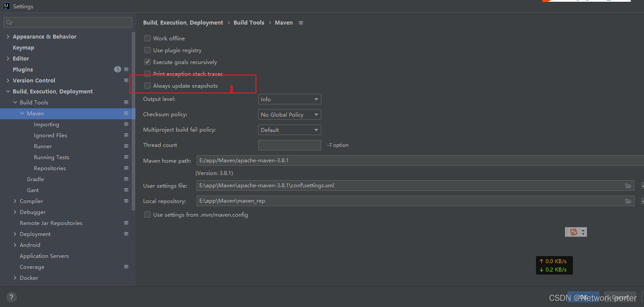Click project icon on Repositories row
This screenshot has height=307, width=644.
click(126, 168)
